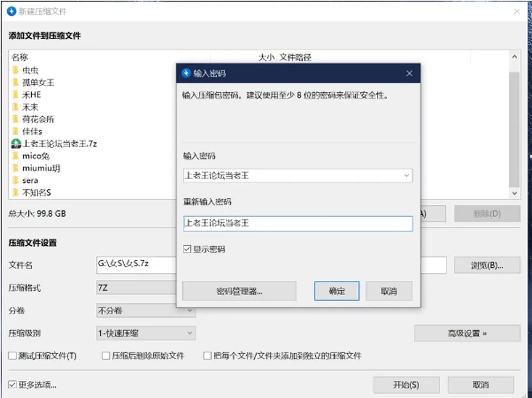The height and width of the screenshot is (398, 532).
Task: Cancel the 输入密码 dialog
Action: [389, 291]
